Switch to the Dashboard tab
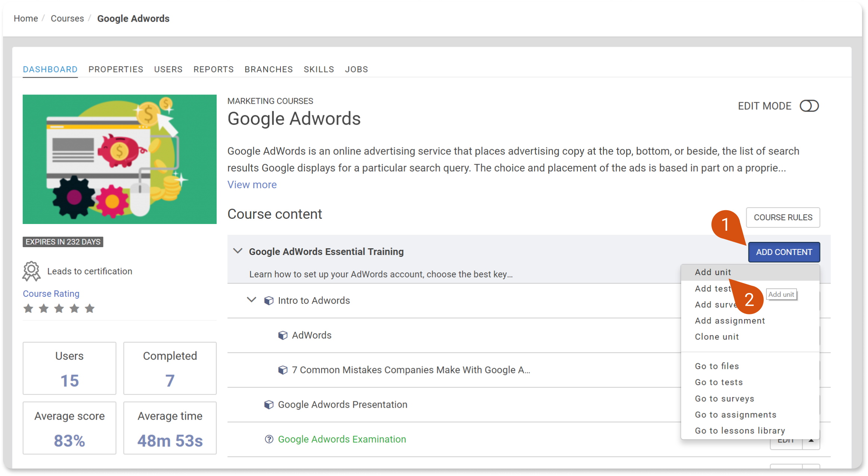 tap(50, 69)
